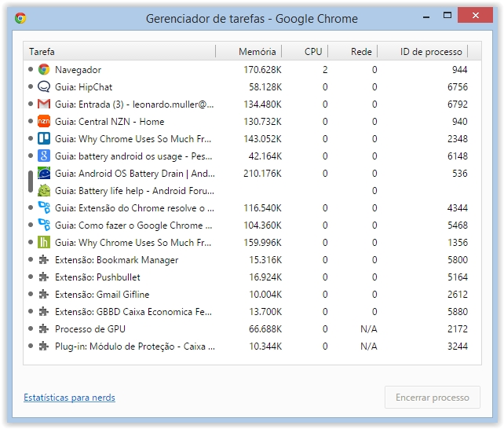Click the puzzle icon for Processo de GPU
The image size is (504, 429).
(44, 329)
